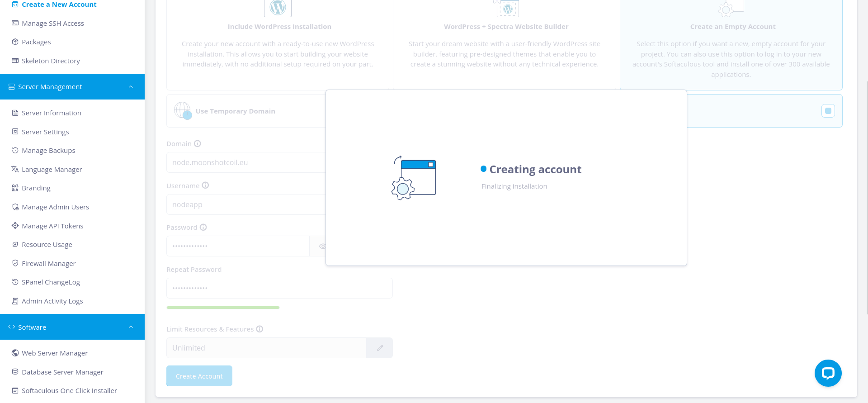Viewport: 868px width, 403px height.
Task: Click the Domain info help icon
Action: pos(198,143)
